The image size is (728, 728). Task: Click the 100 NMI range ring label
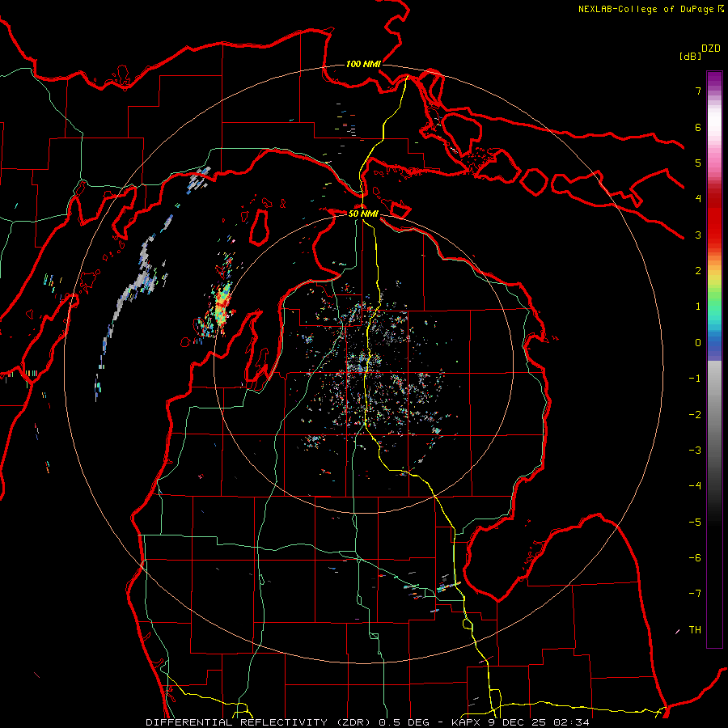(x=363, y=64)
